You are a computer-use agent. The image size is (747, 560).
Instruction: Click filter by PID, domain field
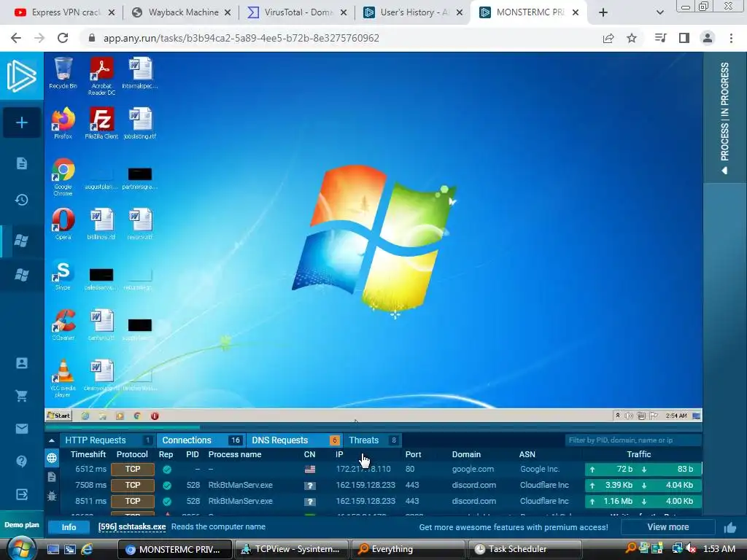click(x=632, y=440)
